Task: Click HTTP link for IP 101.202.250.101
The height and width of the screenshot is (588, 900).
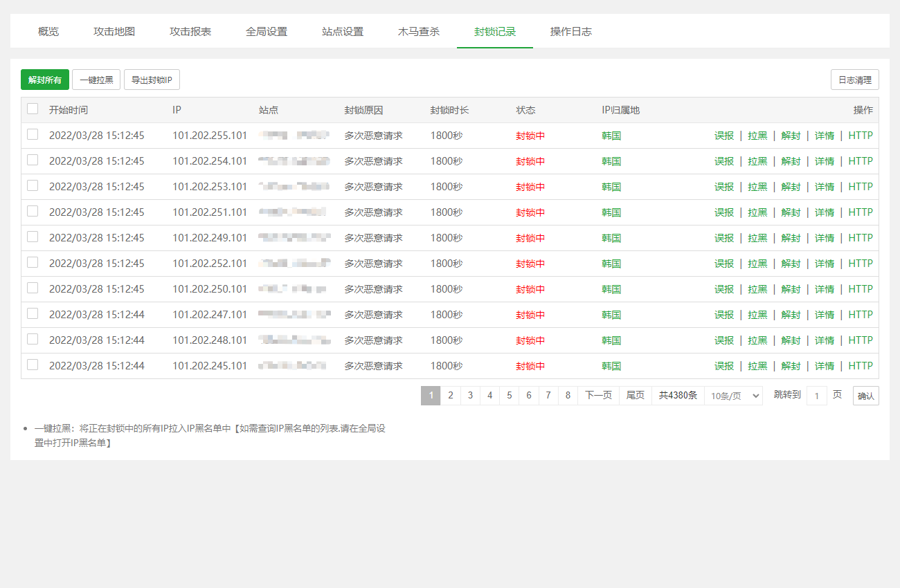Action: 861,289
